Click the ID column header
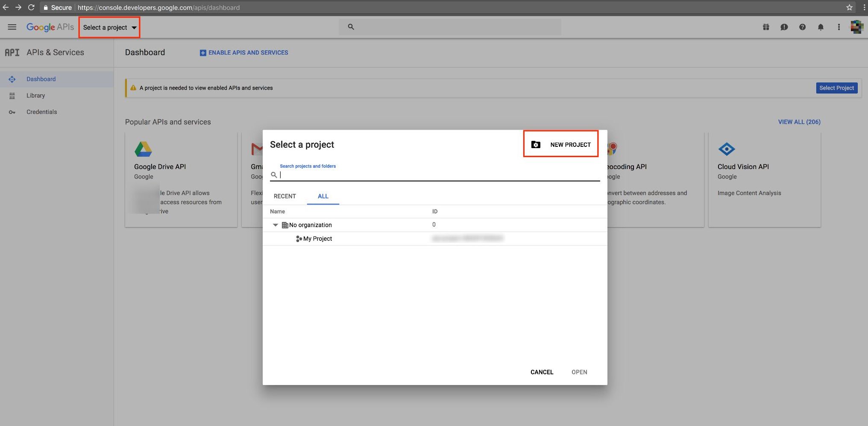 click(x=435, y=211)
